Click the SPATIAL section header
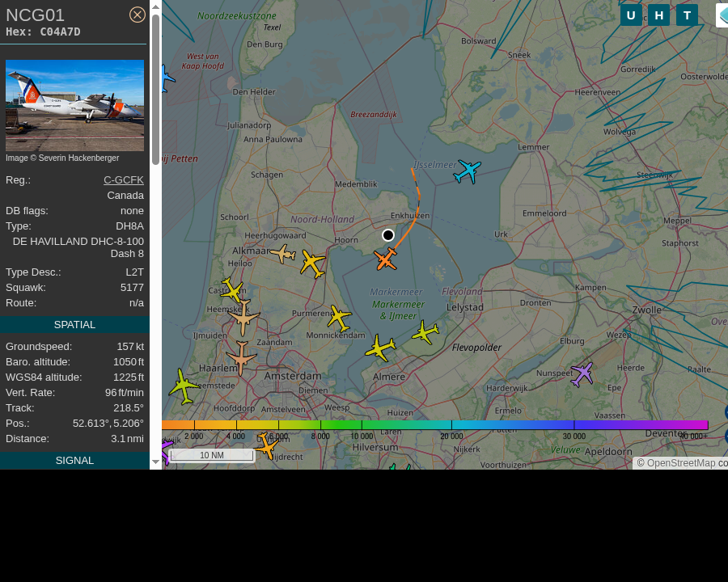 pyautogui.click(x=74, y=325)
